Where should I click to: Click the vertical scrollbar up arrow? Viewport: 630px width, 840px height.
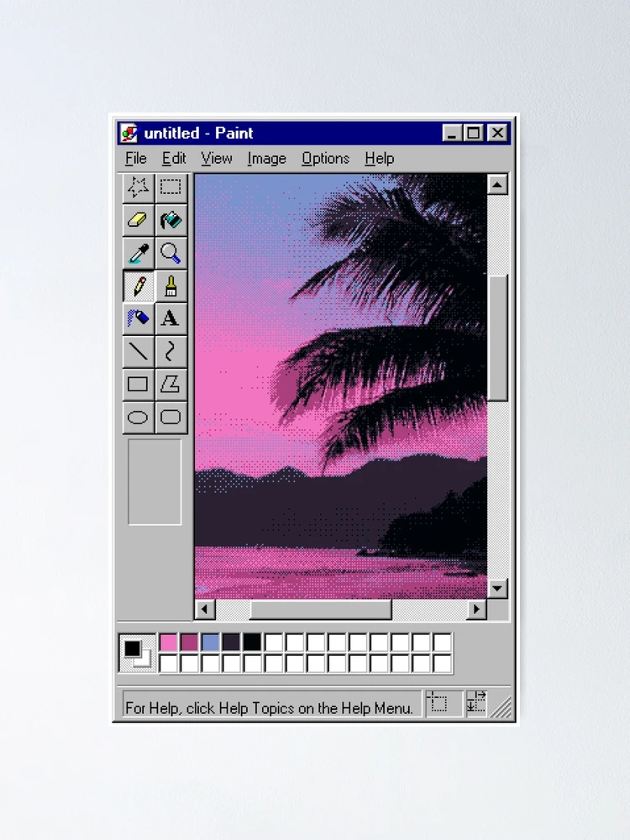click(x=497, y=185)
